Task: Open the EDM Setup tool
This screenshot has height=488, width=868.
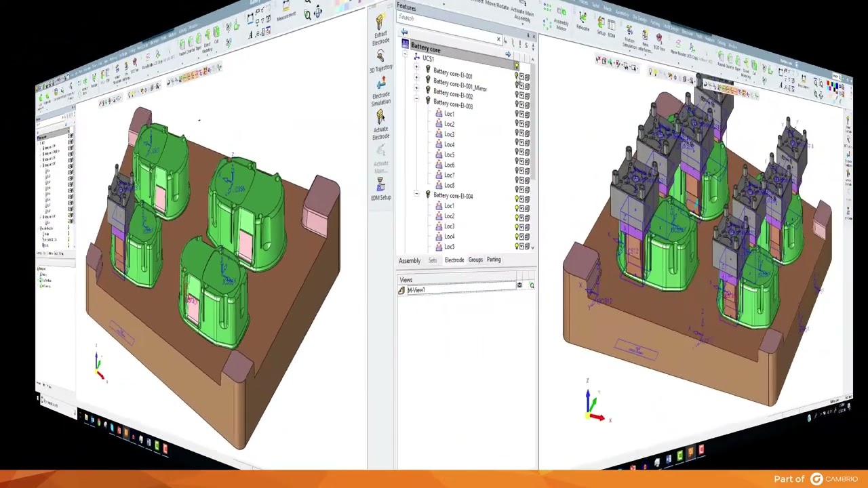Action: click(380, 185)
